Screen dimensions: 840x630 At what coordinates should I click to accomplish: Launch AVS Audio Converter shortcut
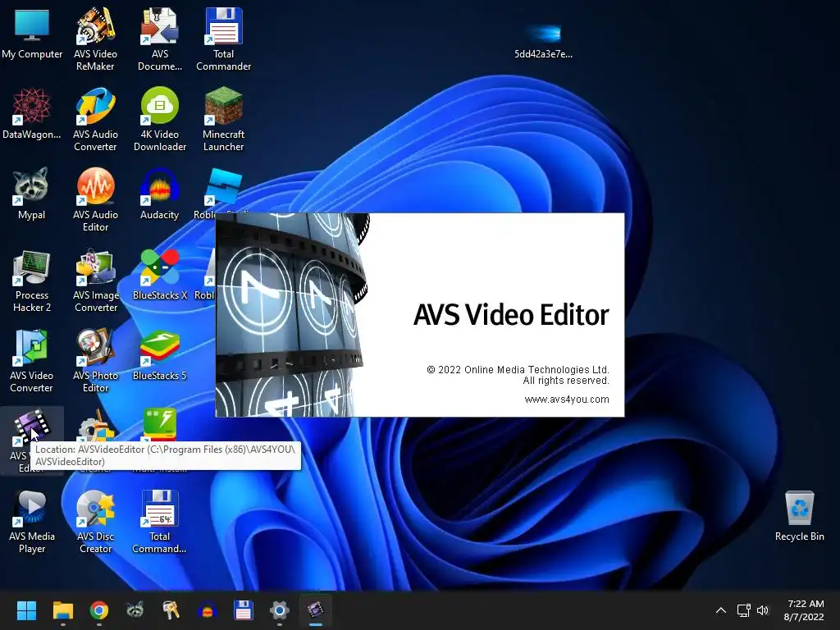(x=95, y=119)
